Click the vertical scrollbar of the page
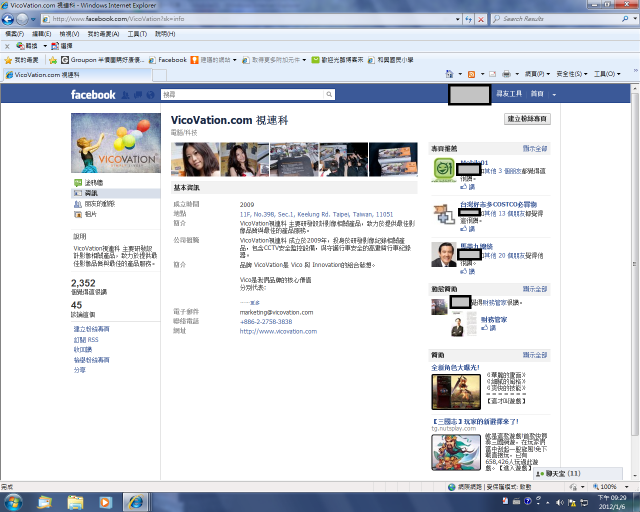640x512 pixels. pos(635,265)
